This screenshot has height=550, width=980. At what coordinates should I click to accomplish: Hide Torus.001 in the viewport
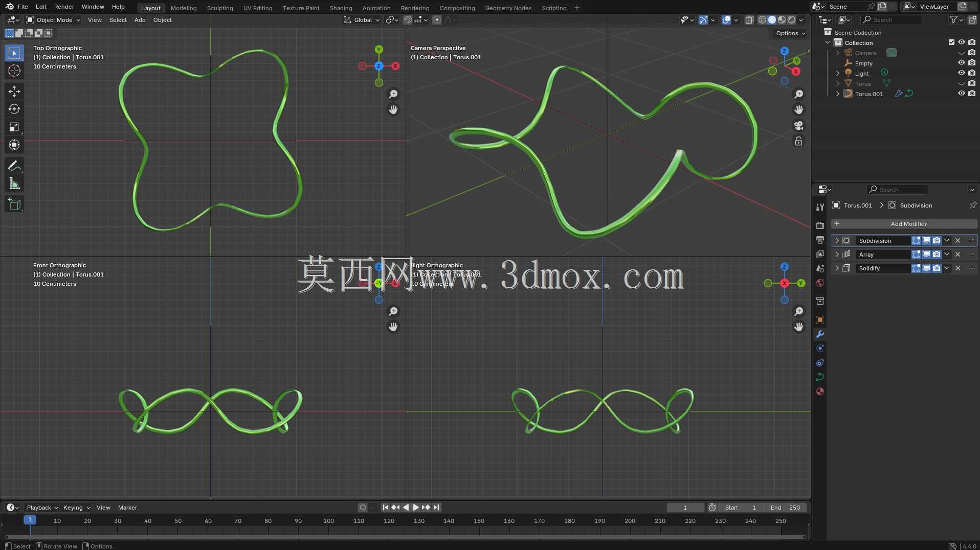coord(961,94)
